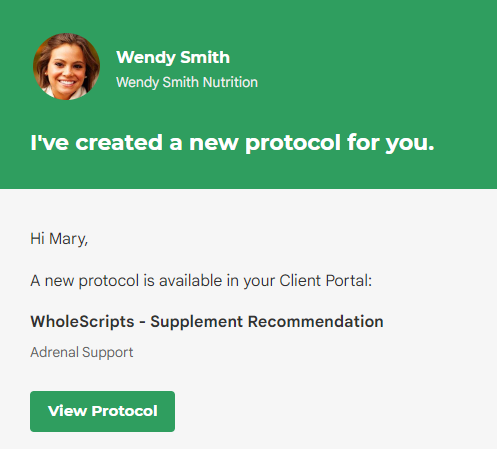The image size is (497, 449).
Task: Click the word 'WholeScripts' in the title
Action: [x=82, y=322]
